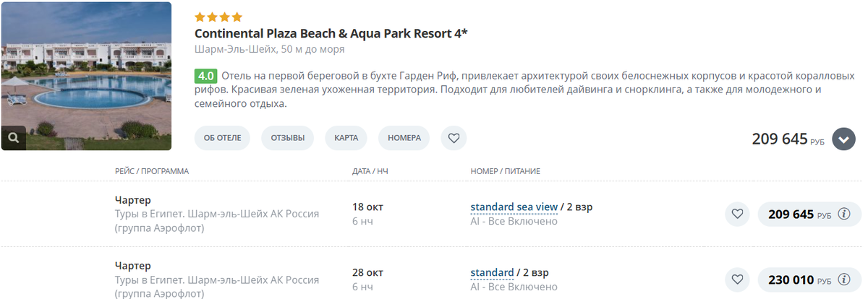The height and width of the screenshot is (299, 868).
Task: Show info for the 209 645 руб offer
Action: coord(843,214)
